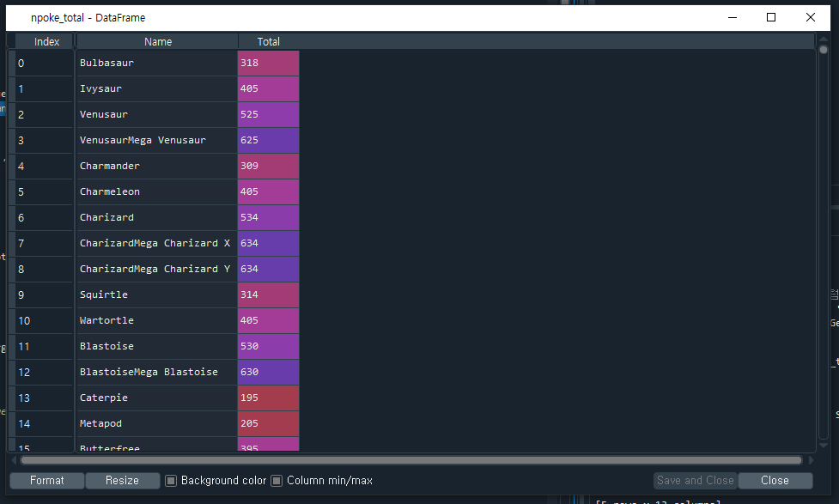Screen dimensions: 839x504
Task: Click the Total cell showing 309
Action: (268, 166)
